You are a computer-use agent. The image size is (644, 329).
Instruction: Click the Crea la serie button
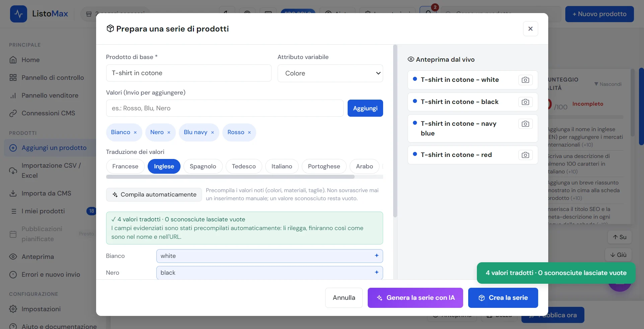tap(503, 298)
